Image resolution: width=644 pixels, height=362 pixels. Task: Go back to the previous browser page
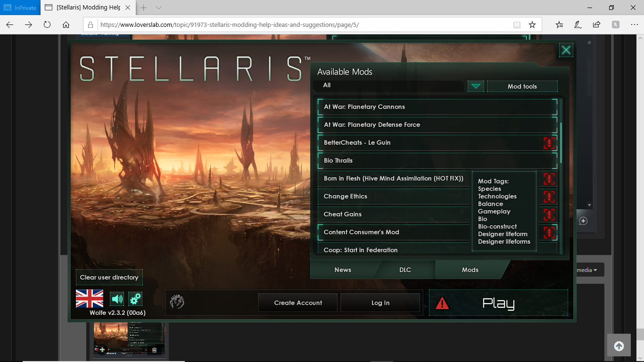[x=10, y=25]
